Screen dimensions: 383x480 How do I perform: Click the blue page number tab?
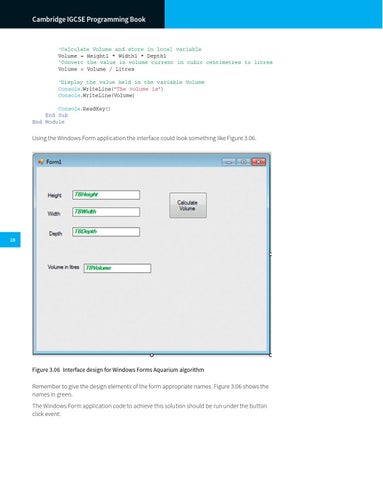pos(10,240)
